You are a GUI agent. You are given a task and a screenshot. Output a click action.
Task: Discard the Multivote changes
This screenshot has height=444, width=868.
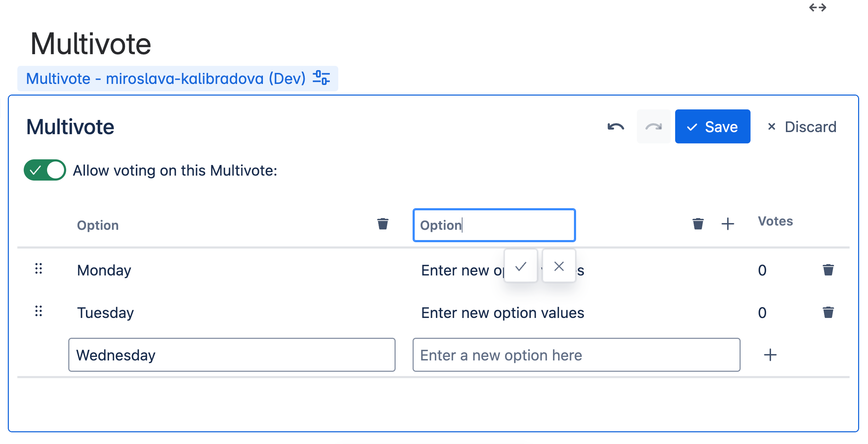click(x=802, y=127)
